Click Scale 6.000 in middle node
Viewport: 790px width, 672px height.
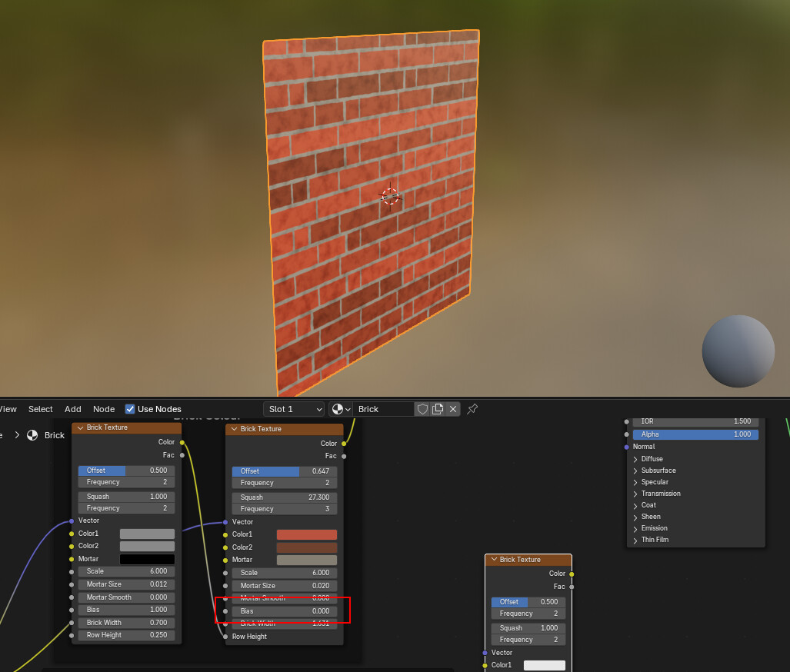pyautogui.click(x=284, y=573)
